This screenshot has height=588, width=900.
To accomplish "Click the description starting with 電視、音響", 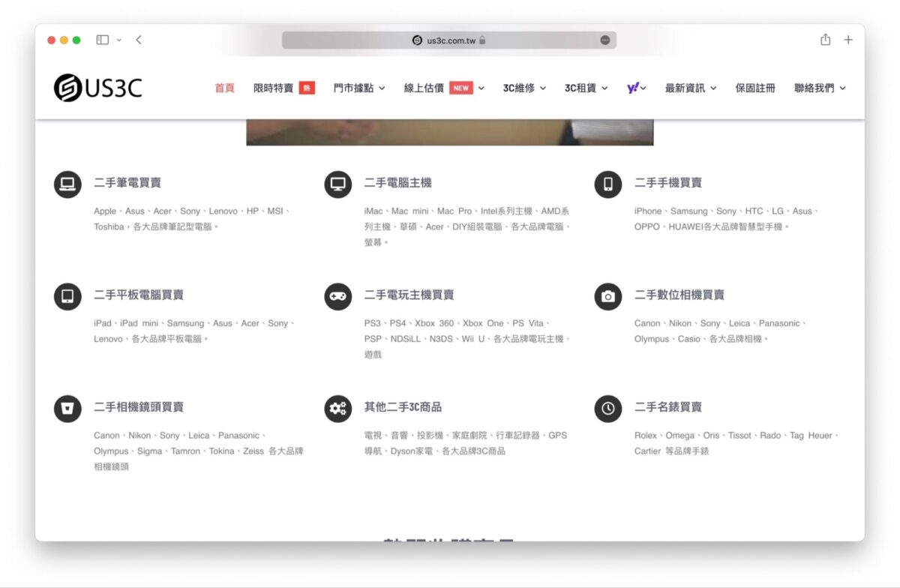I will click(466, 443).
